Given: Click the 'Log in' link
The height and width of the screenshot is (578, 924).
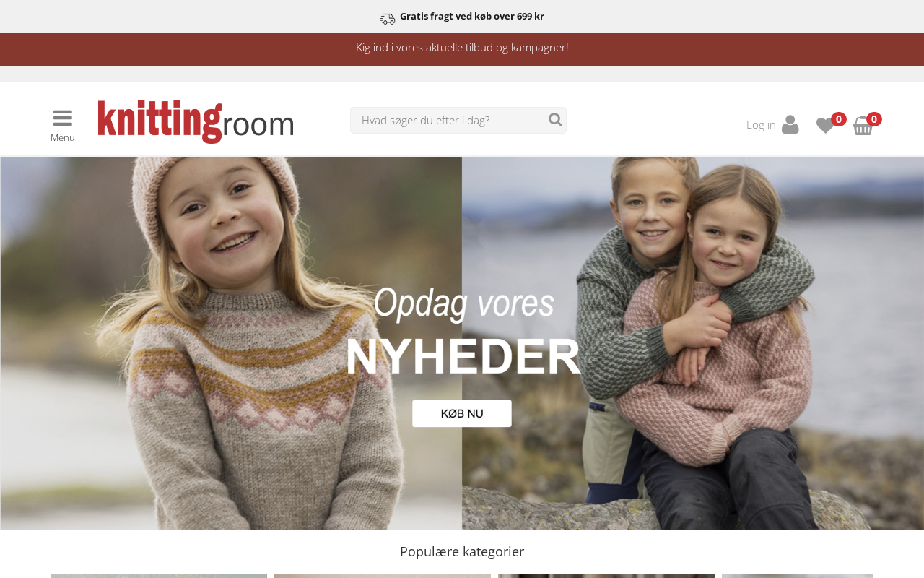Looking at the screenshot, I should (x=761, y=124).
